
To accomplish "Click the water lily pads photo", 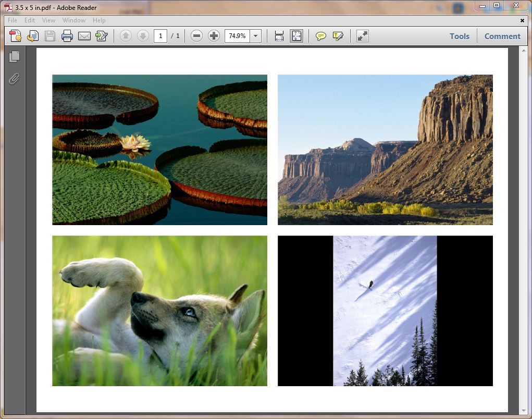I will 159,150.
